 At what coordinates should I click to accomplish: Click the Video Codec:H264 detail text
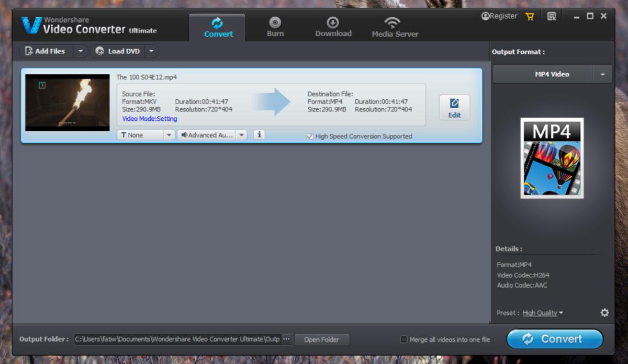click(x=523, y=275)
